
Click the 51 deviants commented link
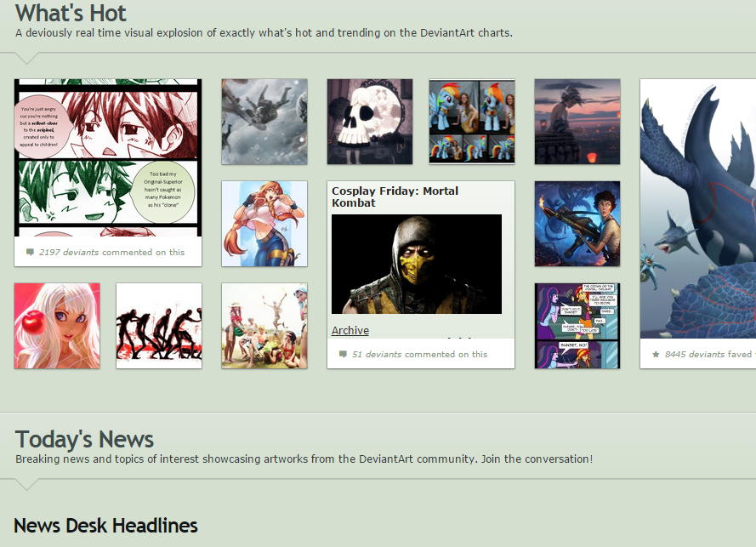coord(419,355)
